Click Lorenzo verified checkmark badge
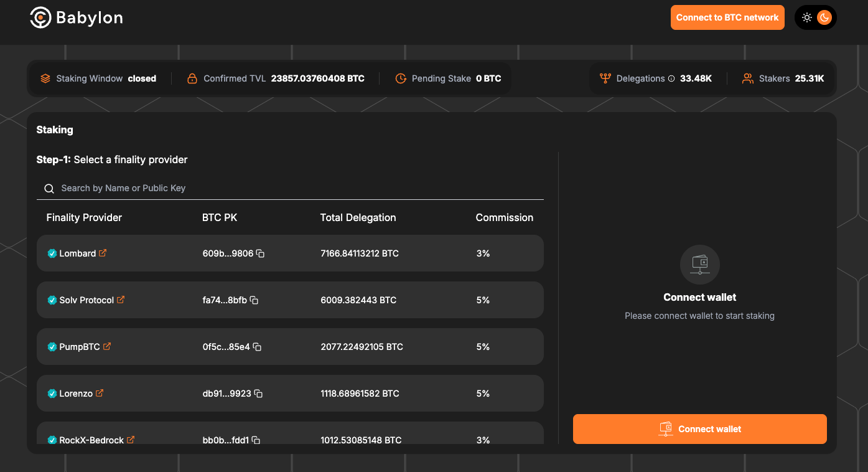 (x=52, y=394)
